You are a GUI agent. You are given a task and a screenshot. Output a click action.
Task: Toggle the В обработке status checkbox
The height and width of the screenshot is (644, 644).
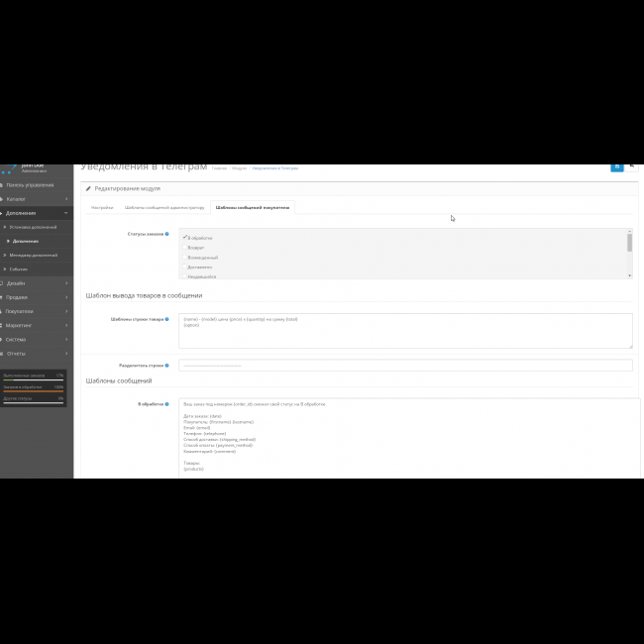185,238
